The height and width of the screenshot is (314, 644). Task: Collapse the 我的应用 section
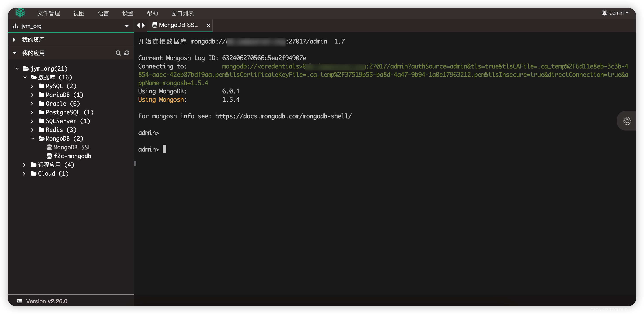(14, 53)
